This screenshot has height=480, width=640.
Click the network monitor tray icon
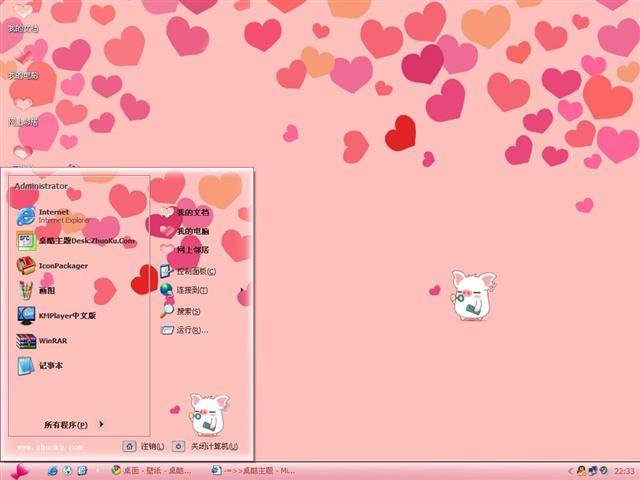593,471
